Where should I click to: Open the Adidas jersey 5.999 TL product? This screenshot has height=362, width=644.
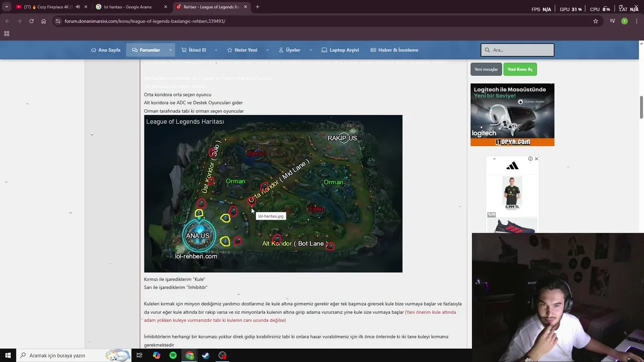512,193
